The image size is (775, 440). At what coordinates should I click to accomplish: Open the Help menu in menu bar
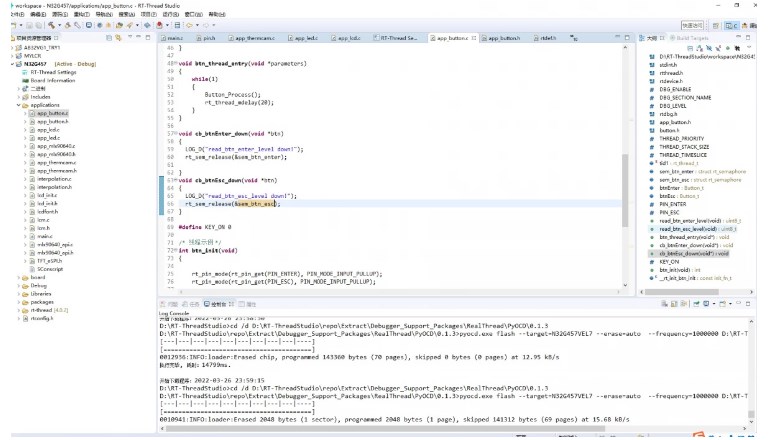click(x=217, y=15)
